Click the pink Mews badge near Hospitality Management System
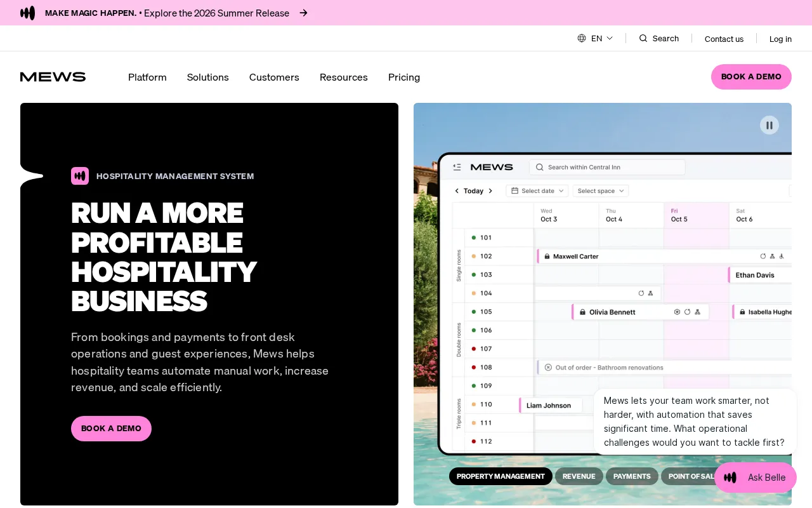 tap(80, 176)
